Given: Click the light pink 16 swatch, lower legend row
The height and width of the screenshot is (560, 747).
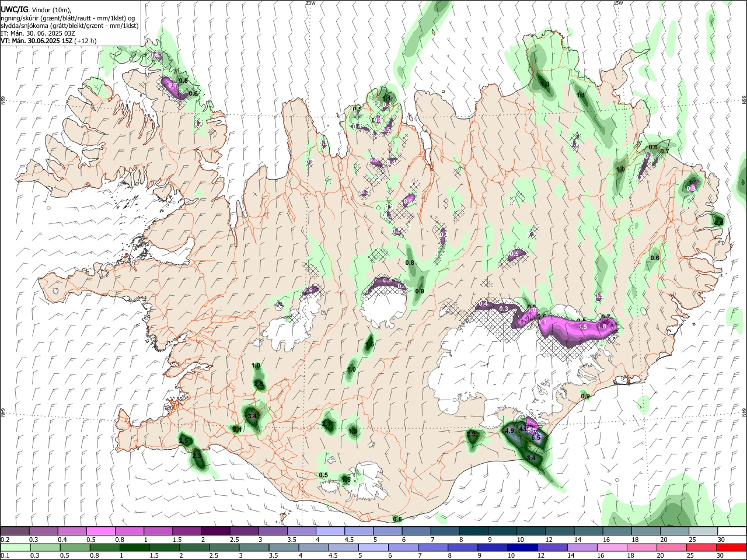Looking at the screenshot, I should point(612,547).
